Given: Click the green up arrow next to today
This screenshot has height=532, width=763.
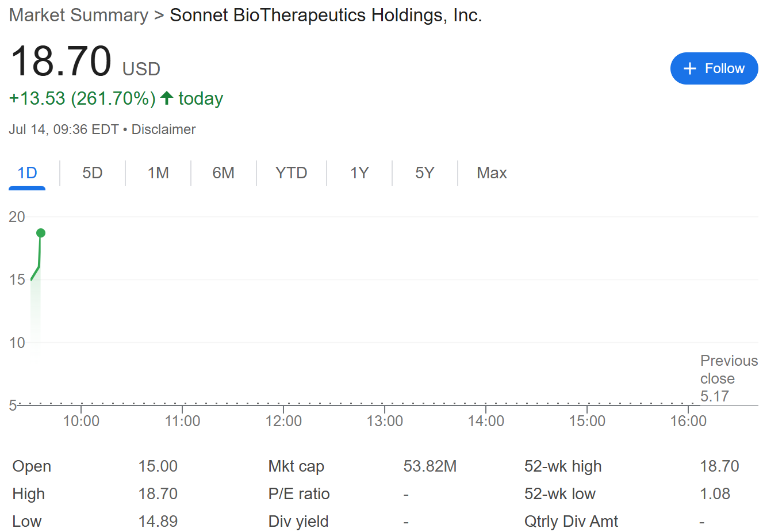Looking at the screenshot, I should coord(167,98).
